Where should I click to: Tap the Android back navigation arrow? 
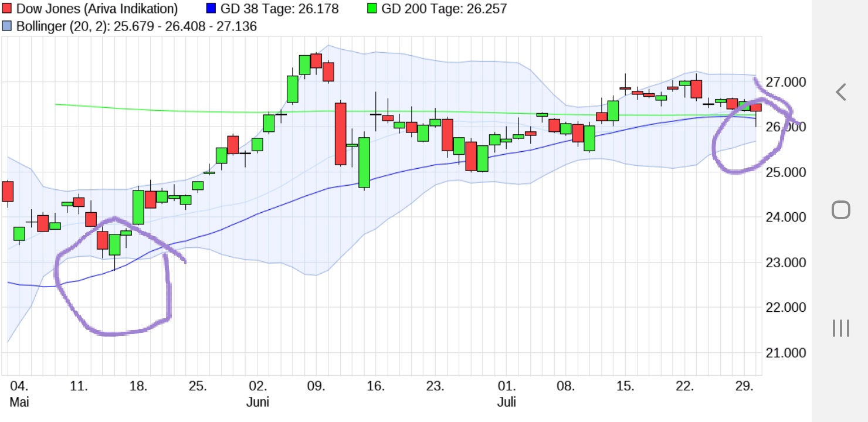pyautogui.click(x=841, y=91)
